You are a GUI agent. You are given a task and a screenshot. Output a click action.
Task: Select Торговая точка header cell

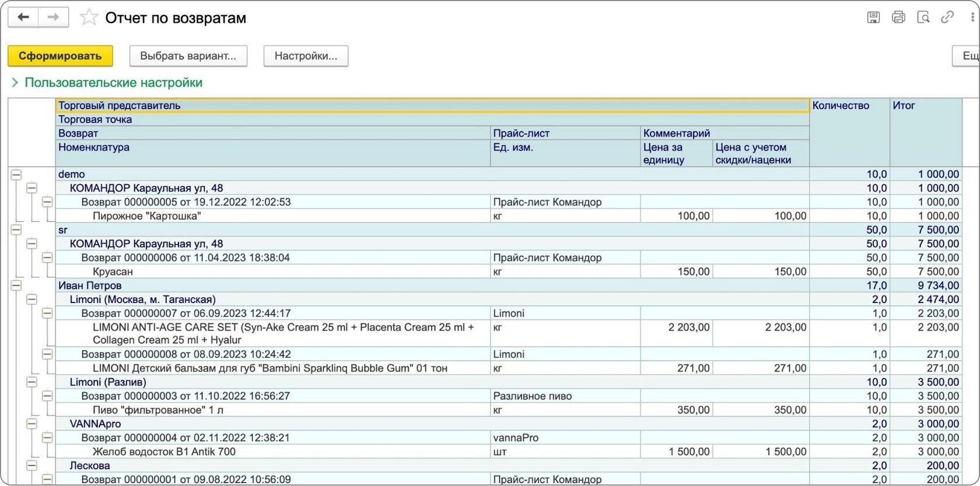pos(432,119)
